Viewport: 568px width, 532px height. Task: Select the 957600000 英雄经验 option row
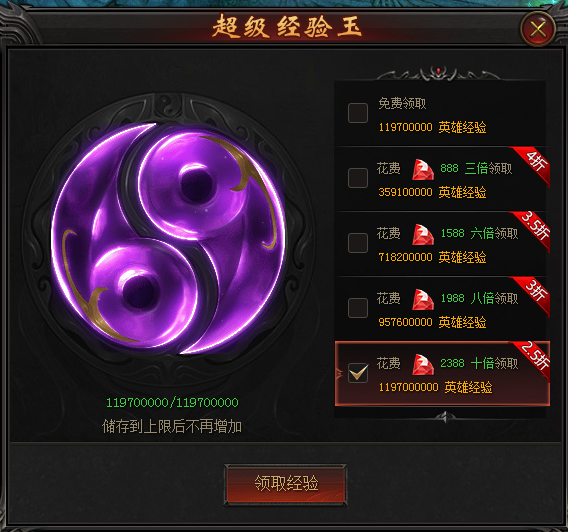coord(442,309)
